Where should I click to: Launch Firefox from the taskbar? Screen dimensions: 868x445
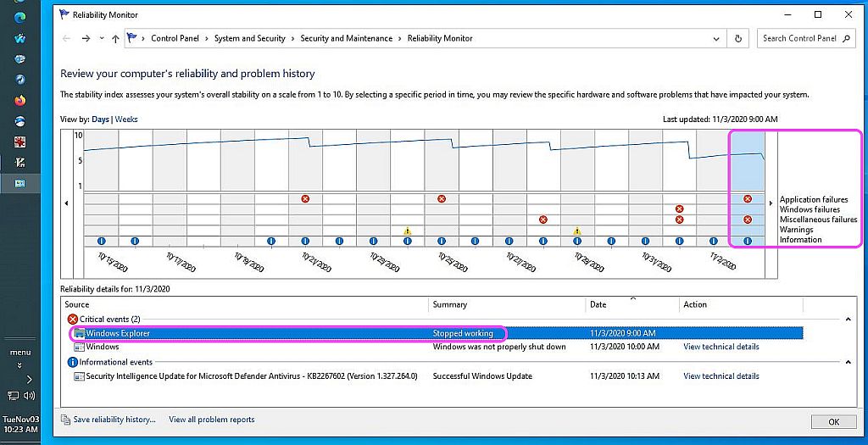[x=20, y=101]
